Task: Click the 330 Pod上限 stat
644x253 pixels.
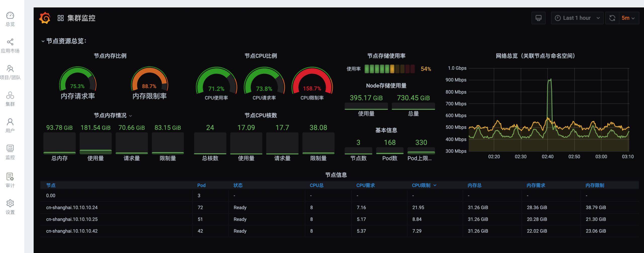Action: 421,150
